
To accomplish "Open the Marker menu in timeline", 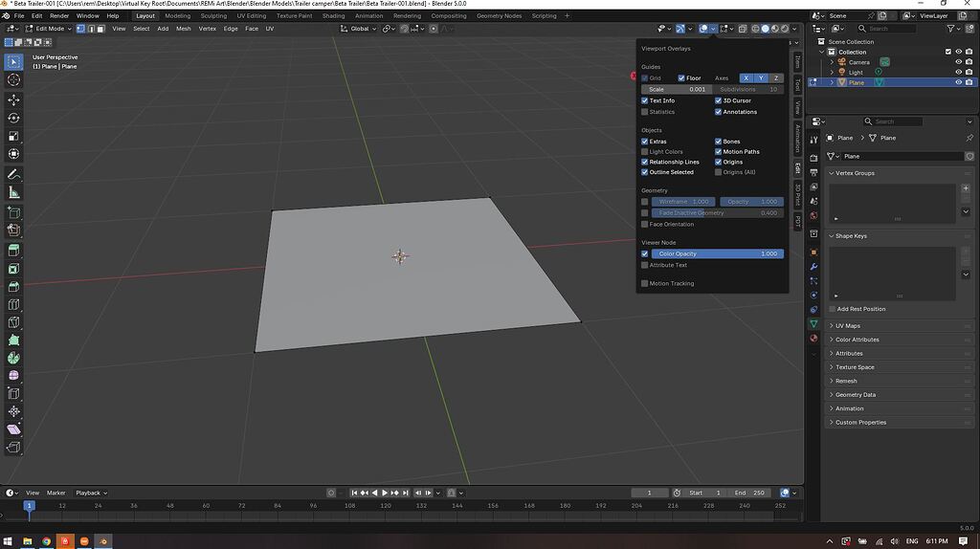I will pyautogui.click(x=56, y=493).
